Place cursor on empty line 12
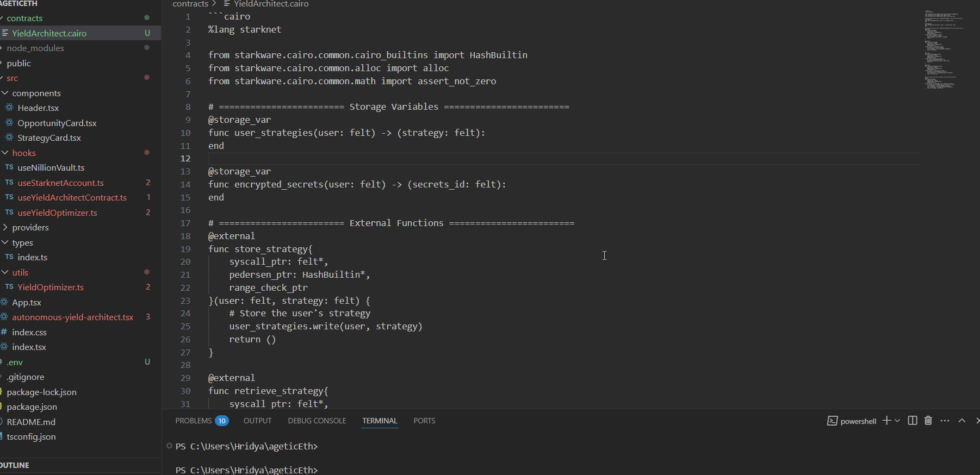The height and width of the screenshot is (475, 980). tap(563, 158)
